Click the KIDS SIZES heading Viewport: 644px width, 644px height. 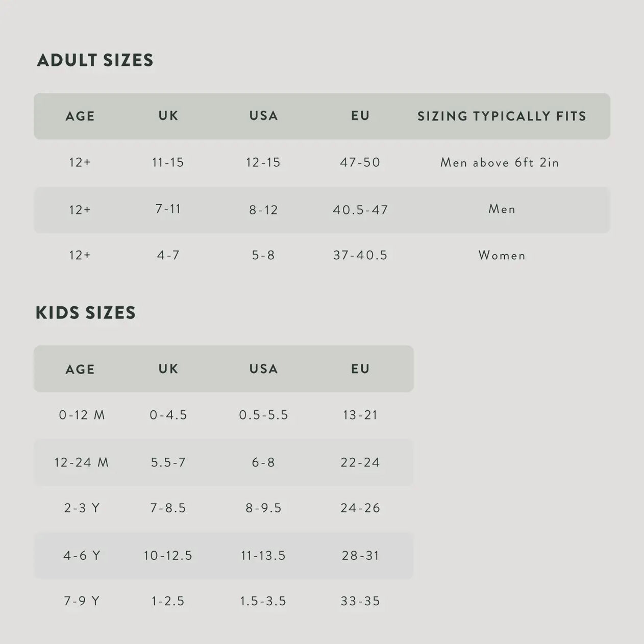tap(86, 313)
